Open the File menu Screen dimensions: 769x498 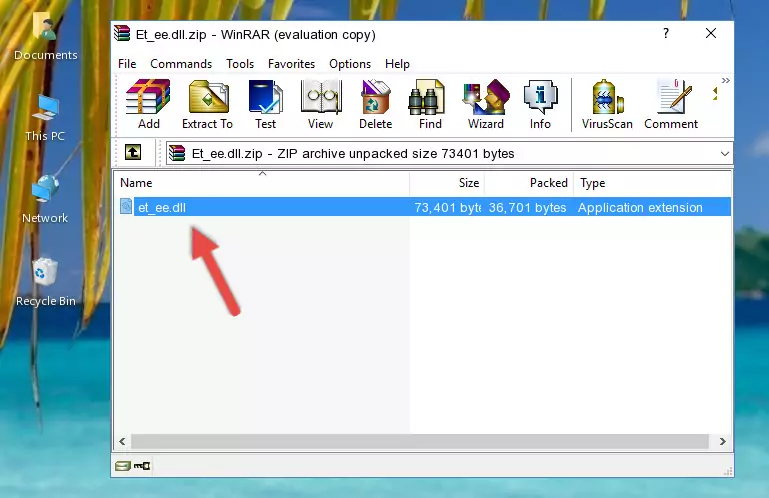pos(127,64)
